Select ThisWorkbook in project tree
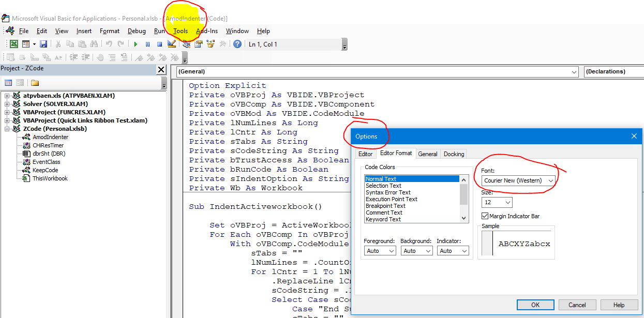This screenshot has height=318, width=644. (x=50, y=178)
